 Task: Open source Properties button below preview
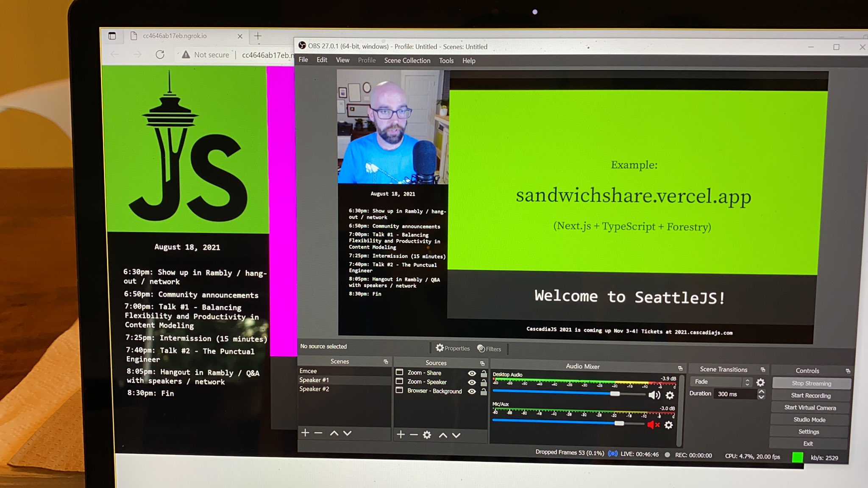click(453, 348)
